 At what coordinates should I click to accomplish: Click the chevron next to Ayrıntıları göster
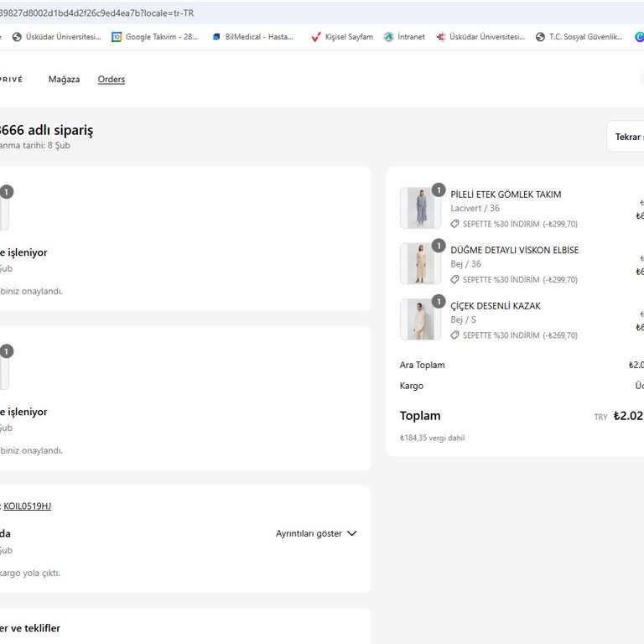(x=352, y=533)
